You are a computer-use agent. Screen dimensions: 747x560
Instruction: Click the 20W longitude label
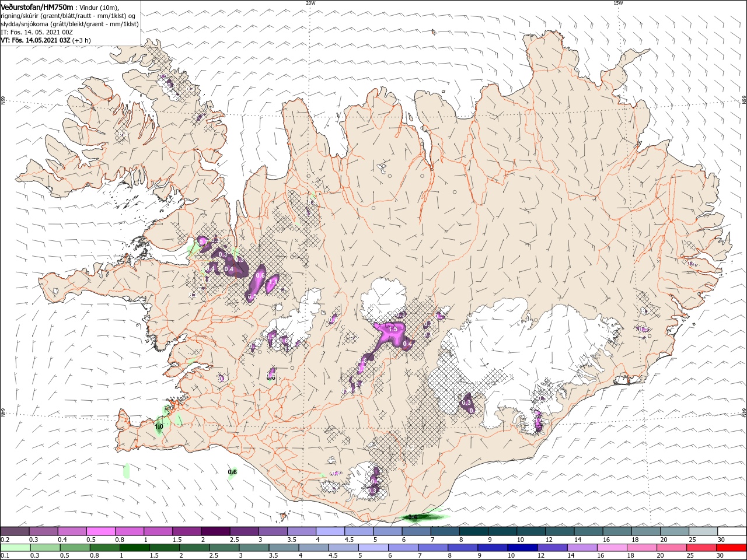[x=310, y=3]
